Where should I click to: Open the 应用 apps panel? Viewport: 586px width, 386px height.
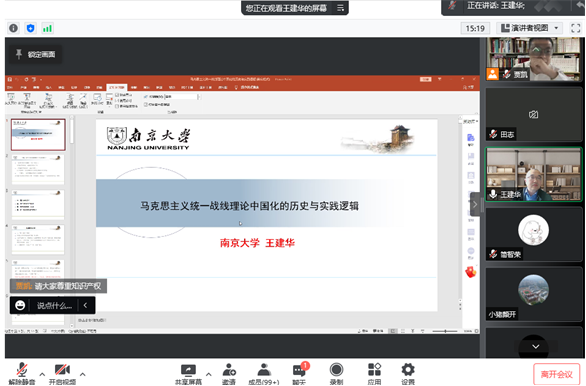click(x=374, y=373)
